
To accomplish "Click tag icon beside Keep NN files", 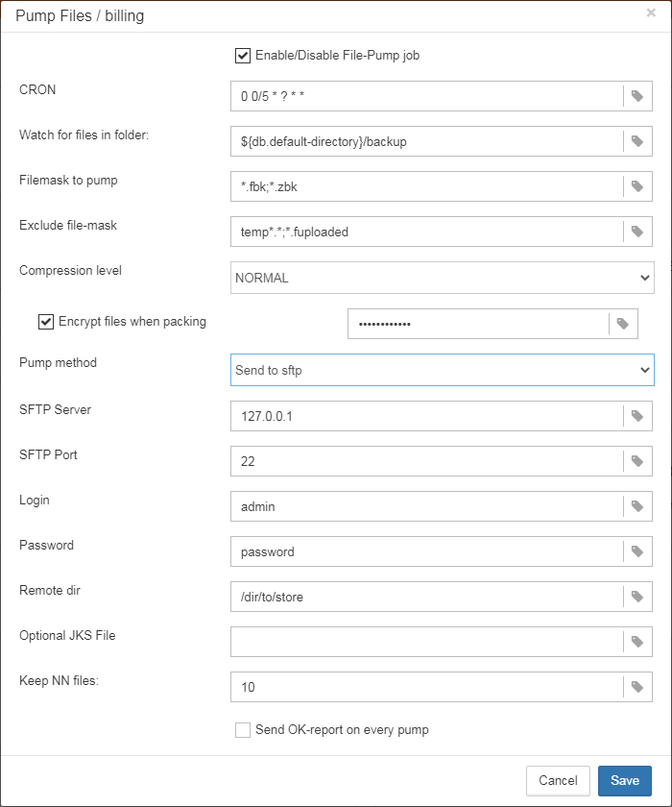I will pyautogui.click(x=637, y=687).
